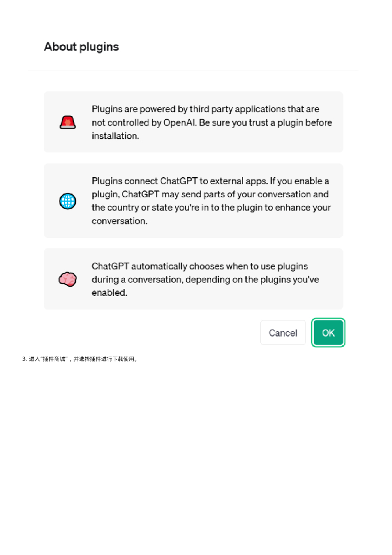Click the "Plugins connect ChatGPT to external apps" line
The height and width of the screenshot is (555, 392).
point(210,181)
